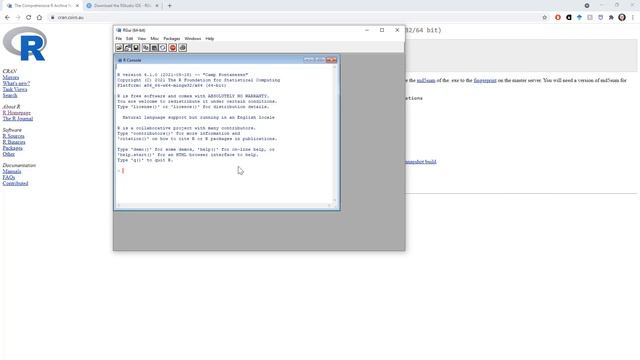The height and width of the screenshot is (360, 640).
Task: Maximize the R Console child window
Action: (320, 60)
